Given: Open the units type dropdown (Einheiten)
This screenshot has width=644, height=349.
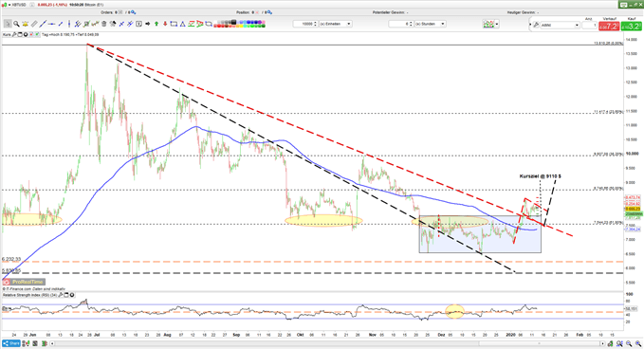Looking at the screenshot, I should (x=335, y=24).
